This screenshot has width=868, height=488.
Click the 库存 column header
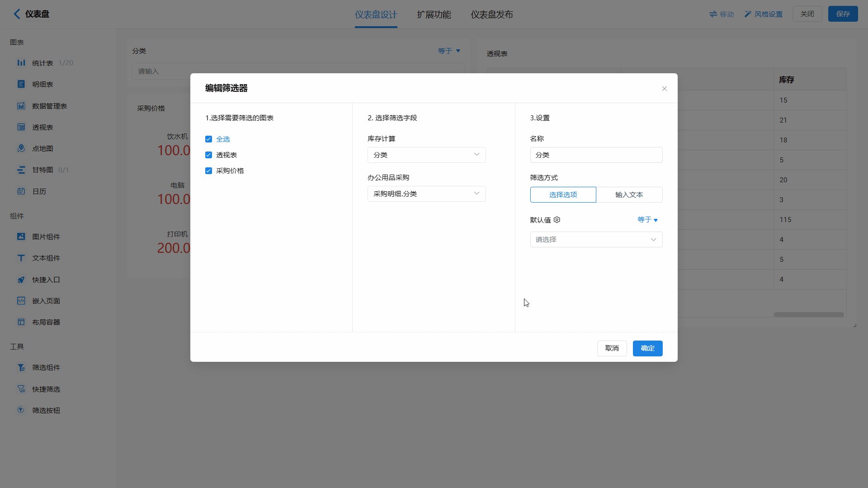coord(810,80)
